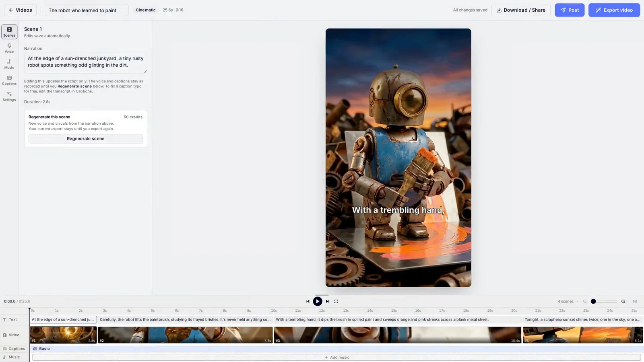The image size is (644, 362).
Task: Click the caption 'With a trembling hand,'
Action: [398, 210]
